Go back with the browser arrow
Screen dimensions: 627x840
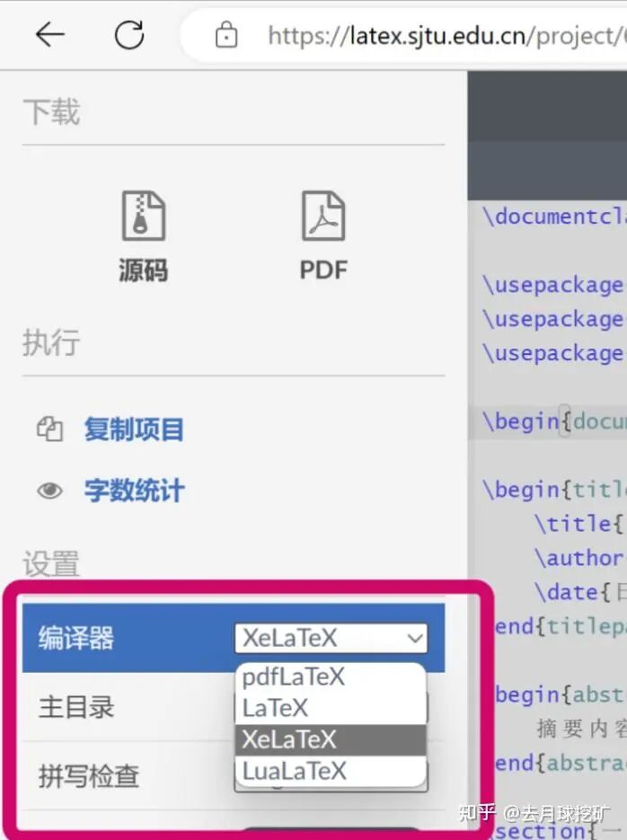pyautogui.click(x=50, y=35)
